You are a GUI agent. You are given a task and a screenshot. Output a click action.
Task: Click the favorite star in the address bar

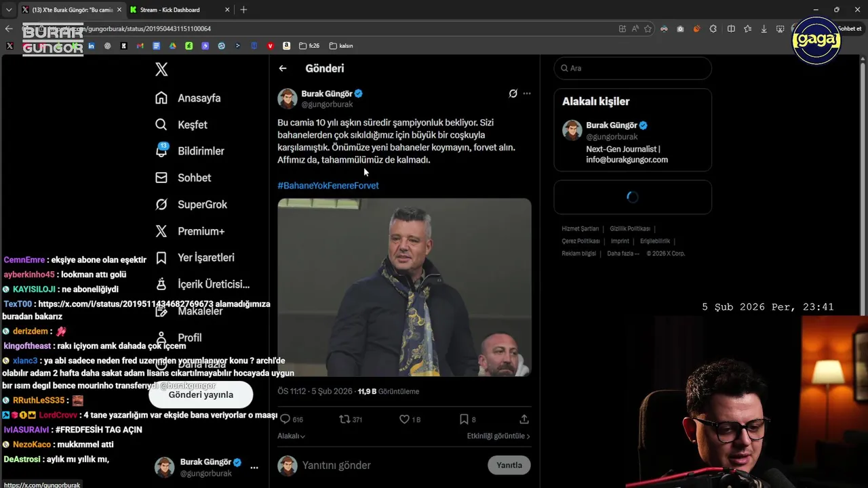click(x=648, y=28)
